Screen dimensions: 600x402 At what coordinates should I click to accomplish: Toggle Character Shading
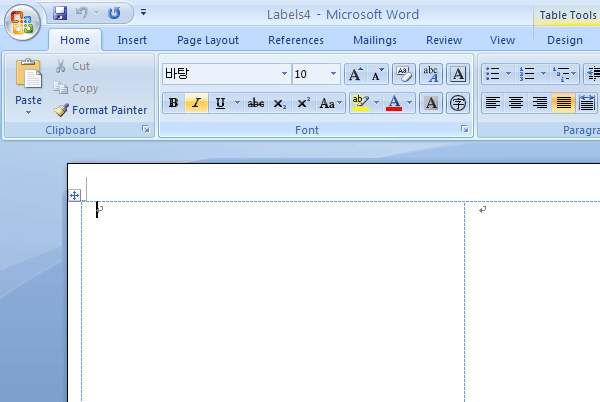tap(431, 103)
